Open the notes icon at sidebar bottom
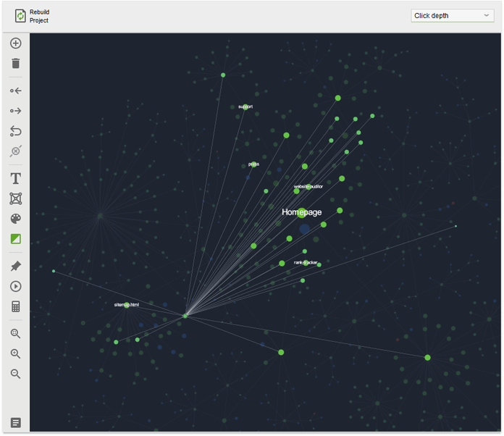 [16, 422]
